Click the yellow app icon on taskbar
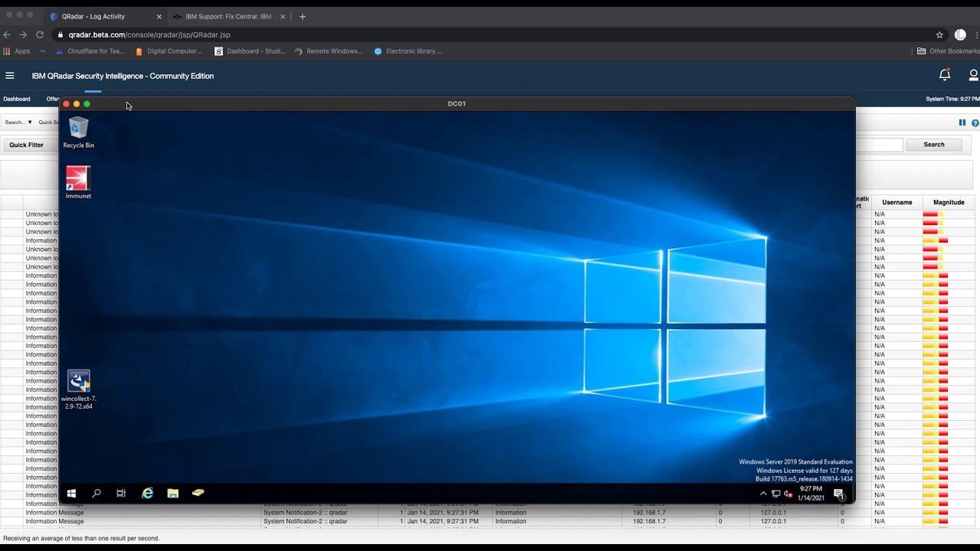This screenshot has width=980, height=551. pyautogui.click(x=198, y=494)
